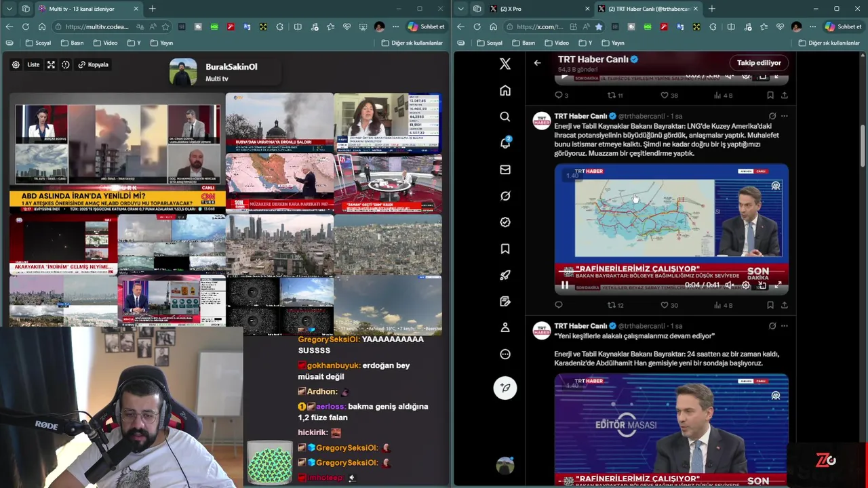Open X Home from the sidebar
Screen dimensions: 868x488
tap(505, 91)
